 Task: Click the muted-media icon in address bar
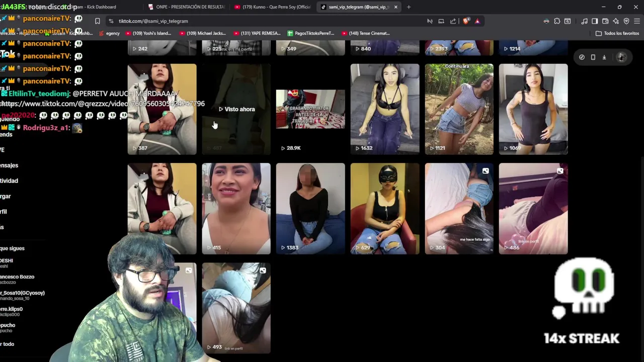(x=430, y=21)
